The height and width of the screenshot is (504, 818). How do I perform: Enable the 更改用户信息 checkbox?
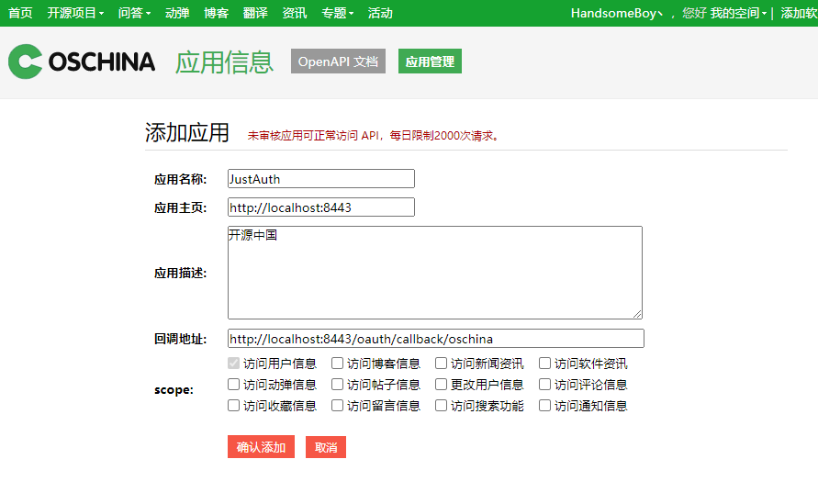tap(442, 385)
